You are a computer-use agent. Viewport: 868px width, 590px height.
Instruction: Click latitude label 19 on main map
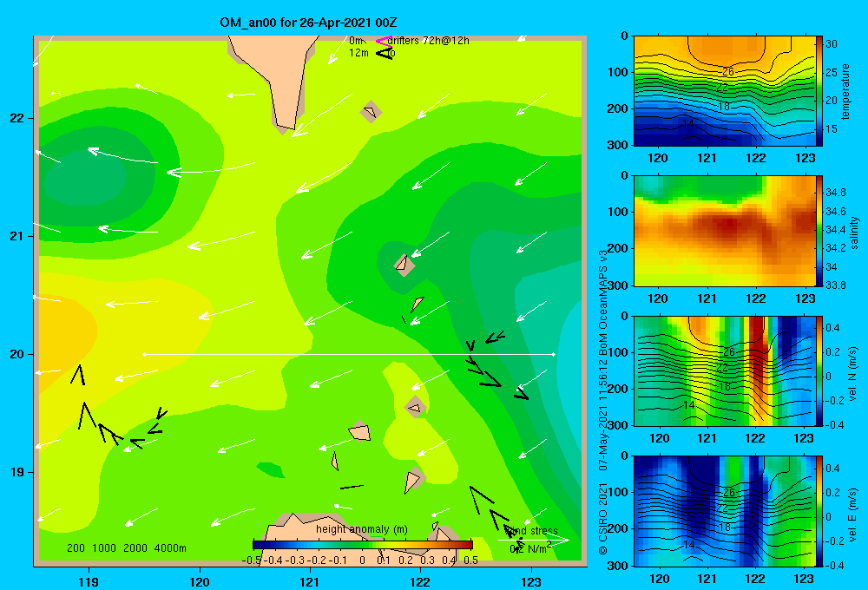tap(17, 472)
